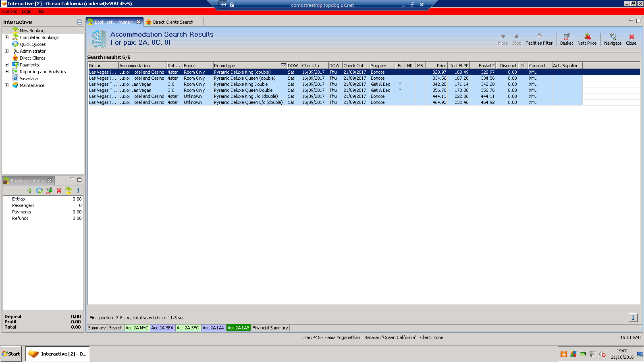This screenshot has width=644, height=362.
Task: Click the green plus add icon in Booking contents
Action: [x=30, y=190]
